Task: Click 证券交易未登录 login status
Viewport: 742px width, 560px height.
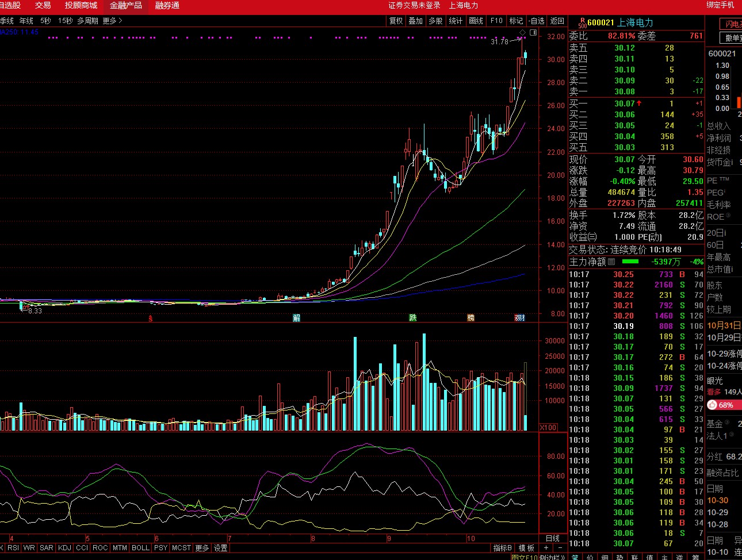Action: tap(414, 6)
